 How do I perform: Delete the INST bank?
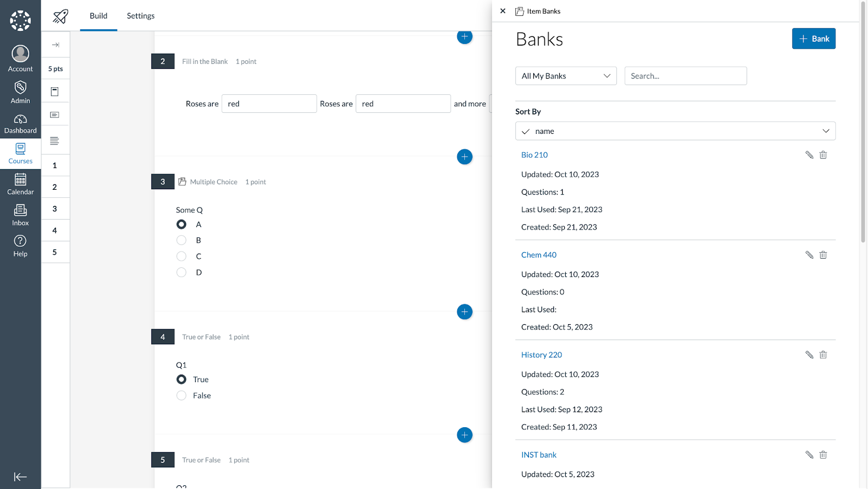pos(823,455)
